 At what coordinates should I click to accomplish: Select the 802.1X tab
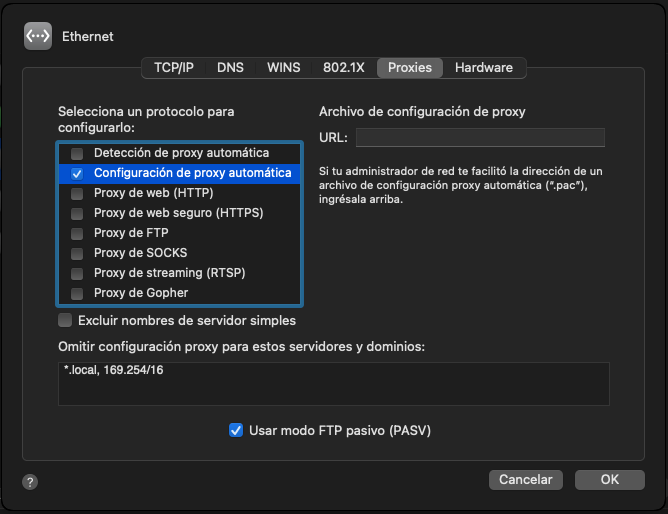tap(343, 68)
